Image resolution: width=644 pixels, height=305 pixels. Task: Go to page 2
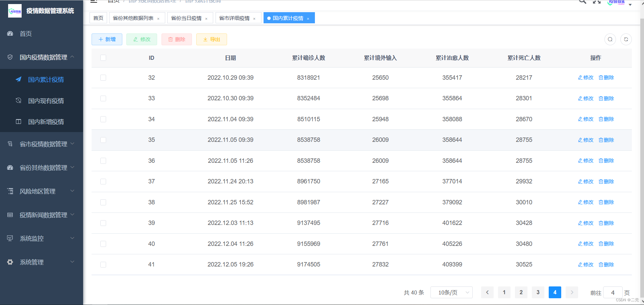(x=521, y=293)
